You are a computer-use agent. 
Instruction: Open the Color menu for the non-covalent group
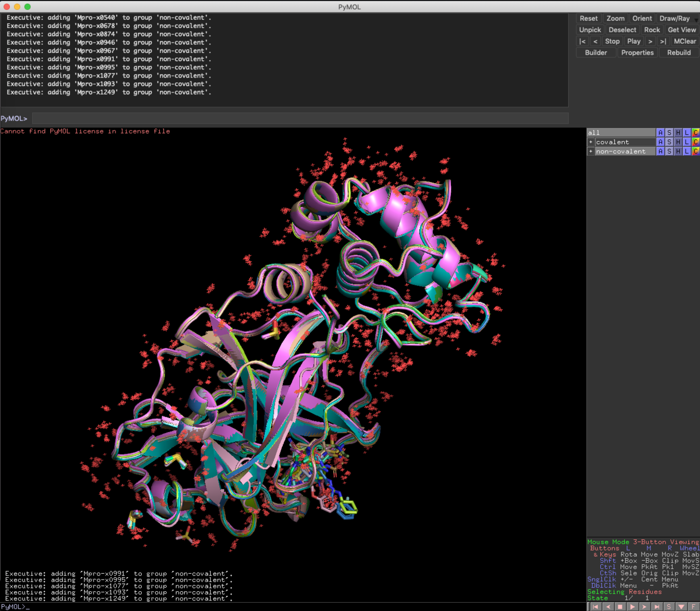pyautogui.click(x=695, y=151)
